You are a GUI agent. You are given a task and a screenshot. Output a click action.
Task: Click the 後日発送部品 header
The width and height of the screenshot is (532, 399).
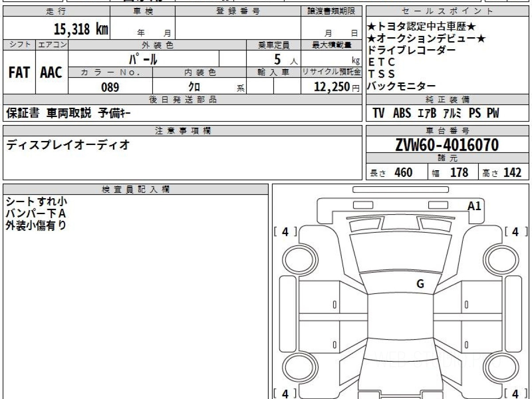click(x=183, y=100)
